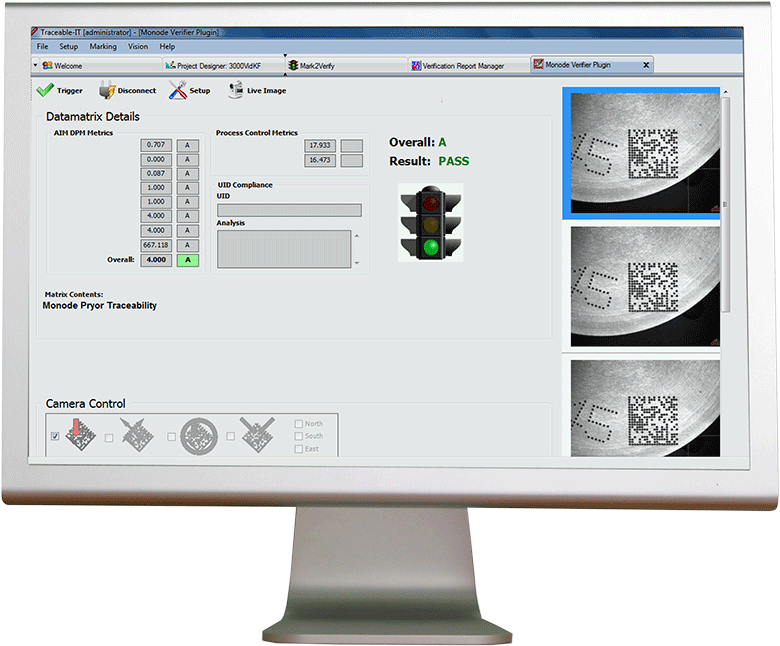
Task: Open the Vision menu
Action: coord(138,46)
